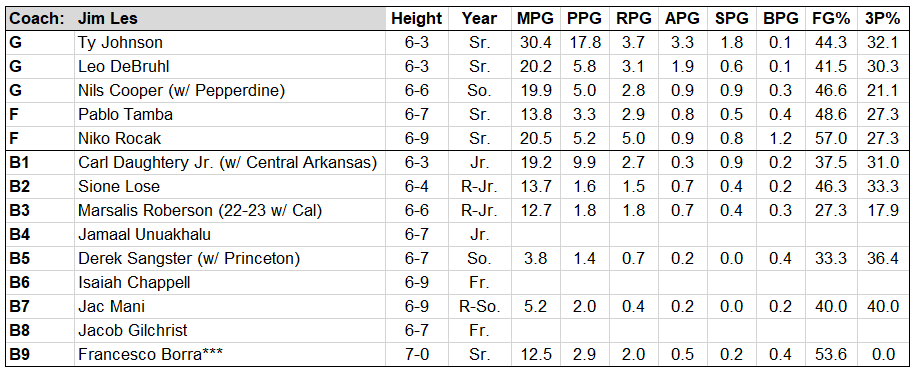Viewport: 916px width, 375px height.
Task: Select the 3P% column header
Action: [882, 19]
